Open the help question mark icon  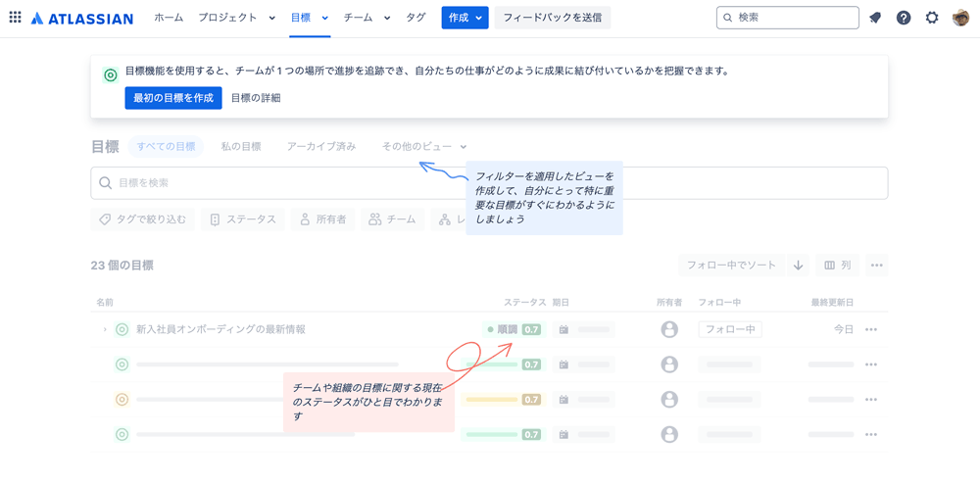coord(904,18)
